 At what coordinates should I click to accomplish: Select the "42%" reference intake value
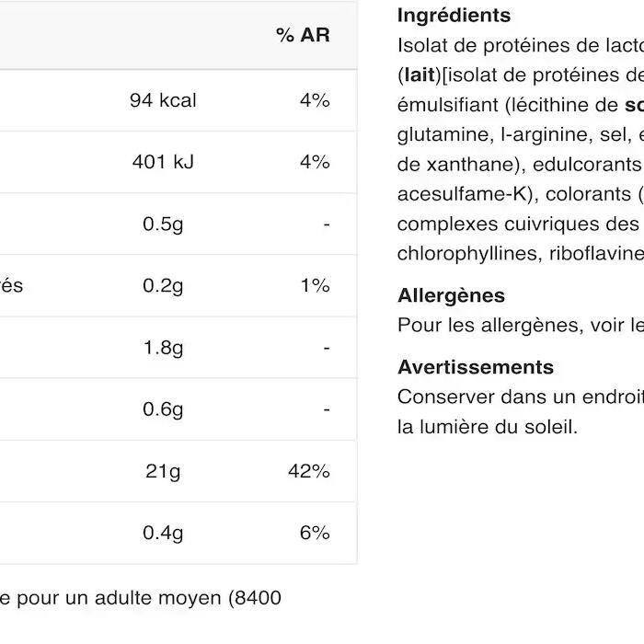309,471
